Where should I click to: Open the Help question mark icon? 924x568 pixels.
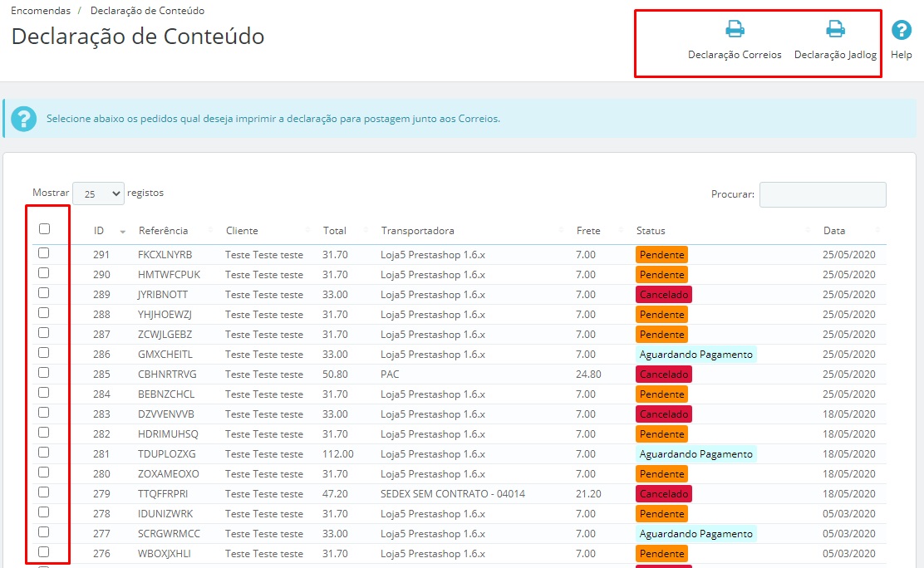coord(902,31)
